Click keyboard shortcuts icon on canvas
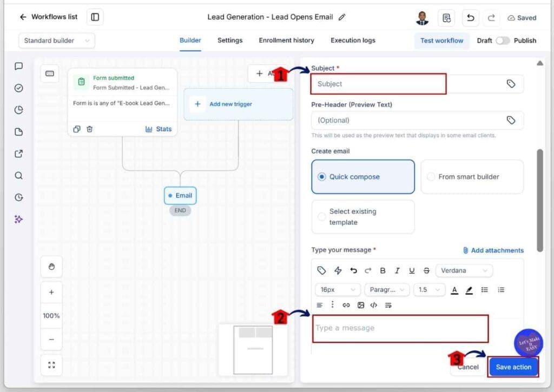The height and width of the screenshot is (392, 554). (x=50, y=74)
